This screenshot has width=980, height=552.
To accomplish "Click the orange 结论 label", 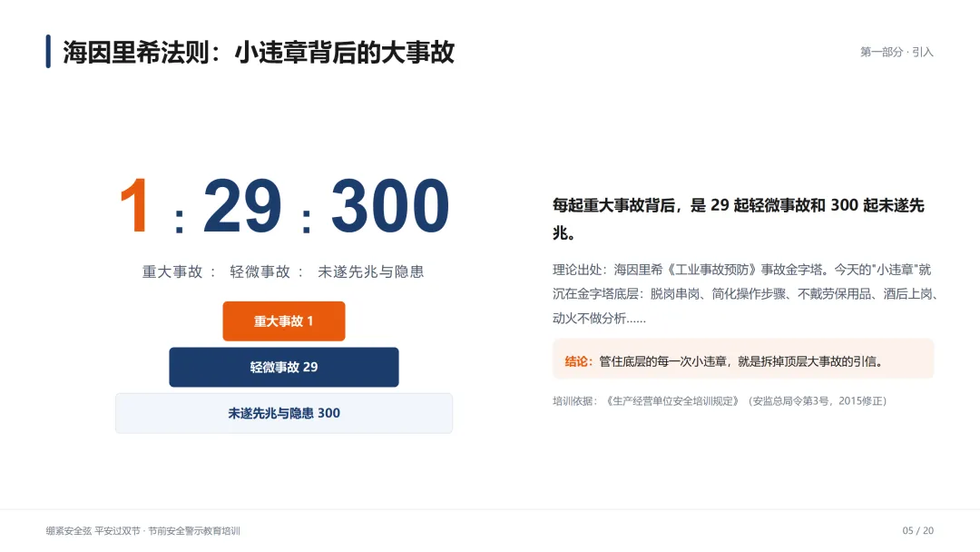I will pos(578,361).
